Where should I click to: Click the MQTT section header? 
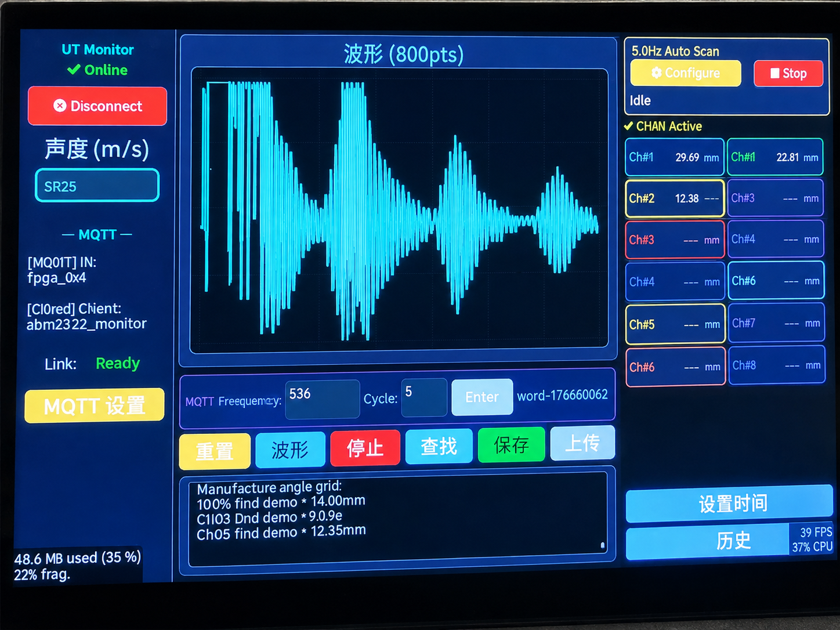[97, 234]
